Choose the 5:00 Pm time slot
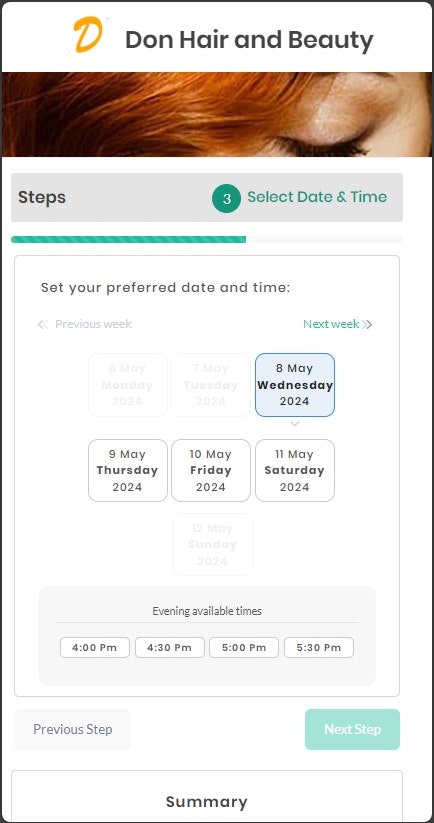Viewport: 434px width, 823px height. click(244, 648)
